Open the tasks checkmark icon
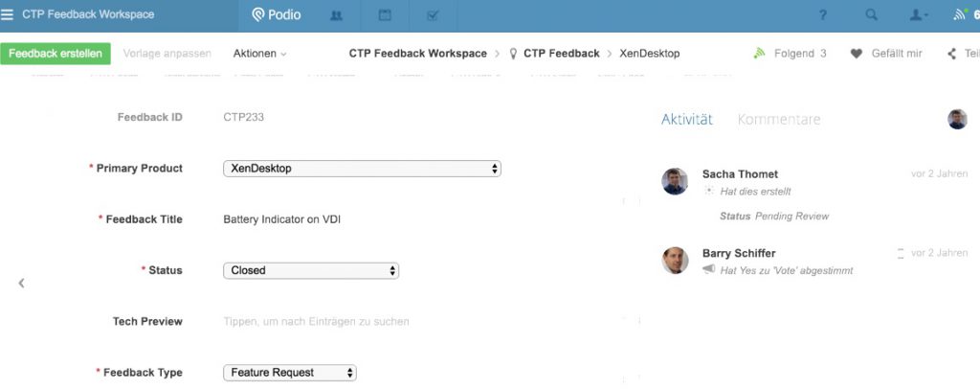Viewport: 980px width, 390px height. [x=433, y=14]
